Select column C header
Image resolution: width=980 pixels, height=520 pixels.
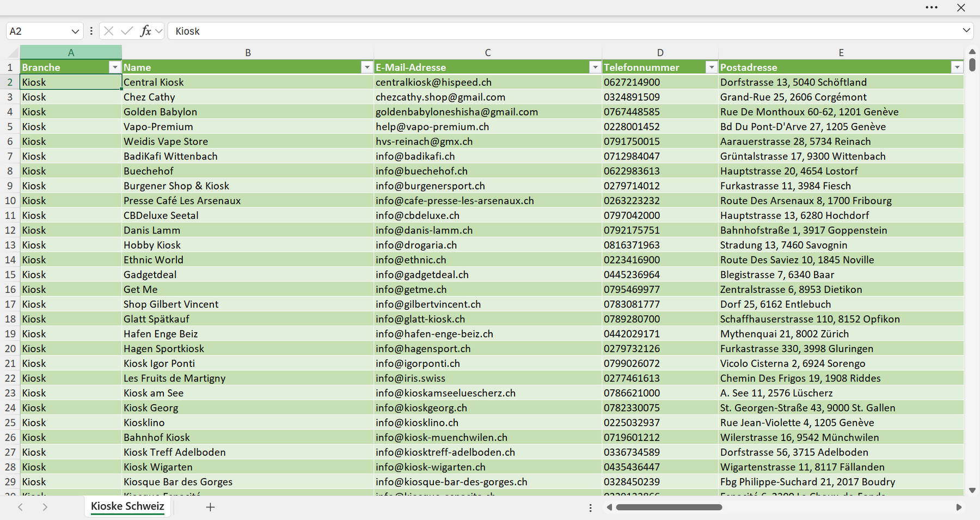pos(488,52)
